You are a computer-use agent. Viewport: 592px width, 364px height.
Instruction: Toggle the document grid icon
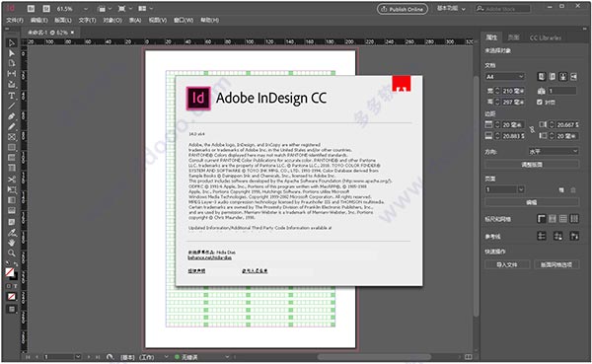click(x=563, y=219)
